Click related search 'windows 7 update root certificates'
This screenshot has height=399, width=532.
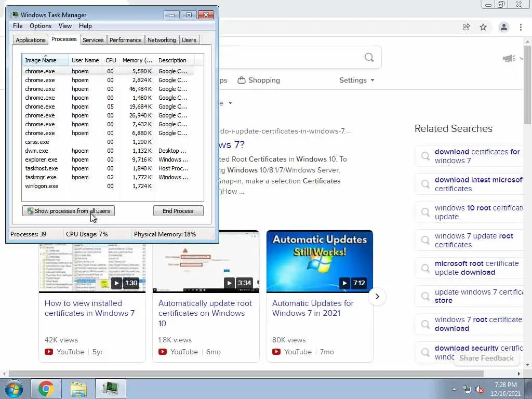click(x=474, y=240)
